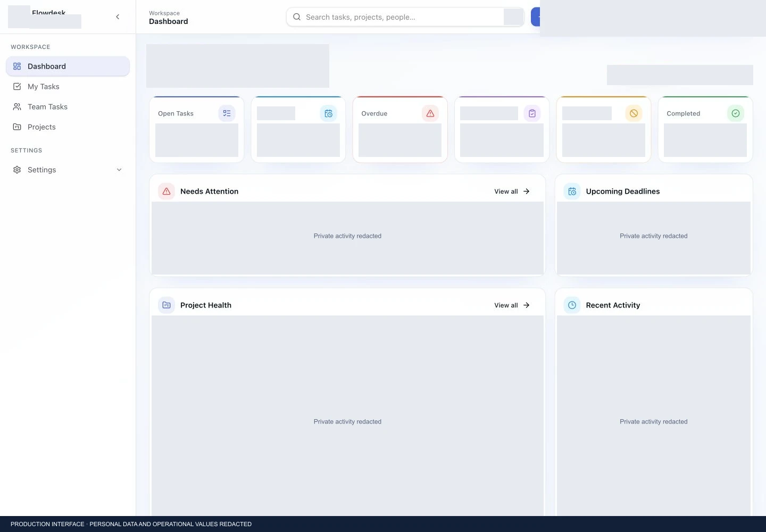Viewport: 766px width, 532px height.
Task: Click the clock icon beside Recent Activity
Action: point(572,305)
